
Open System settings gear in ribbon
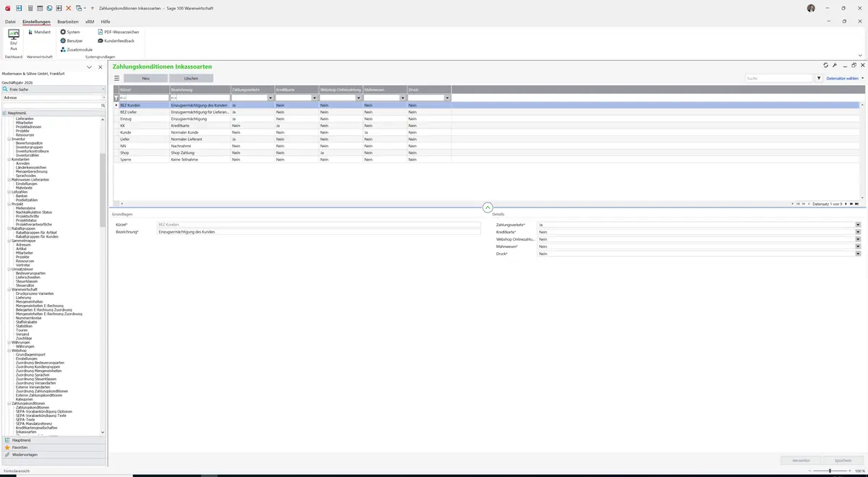point(70,32)
